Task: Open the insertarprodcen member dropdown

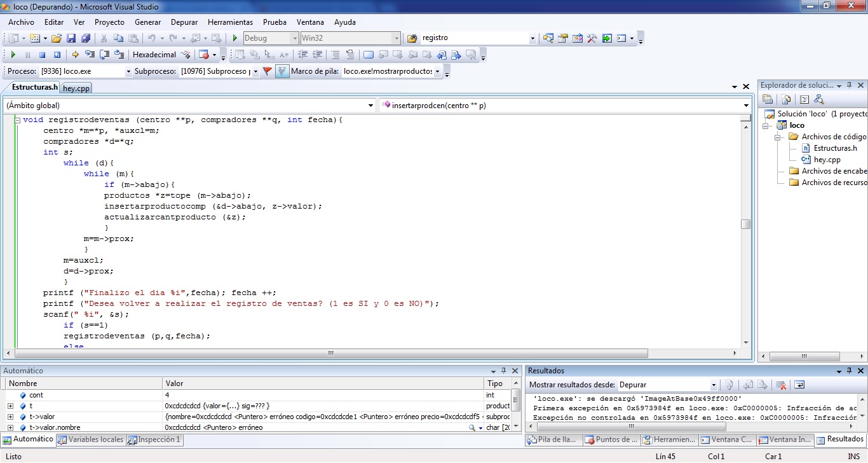Action: coord(747,106)
